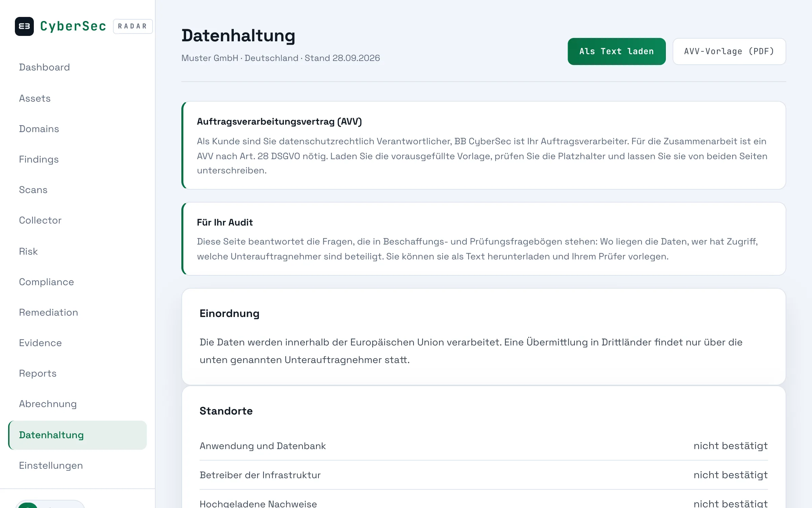Click the Anwendung und Datenbank row label
Image resolution: width=812 pixels, height=508 pixels.
click(263, 446)
